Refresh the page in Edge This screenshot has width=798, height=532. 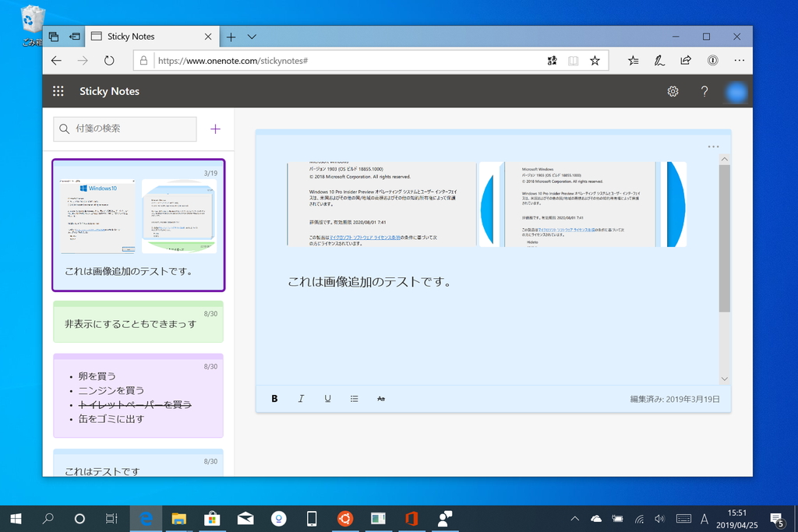click(x=109, y=59)
